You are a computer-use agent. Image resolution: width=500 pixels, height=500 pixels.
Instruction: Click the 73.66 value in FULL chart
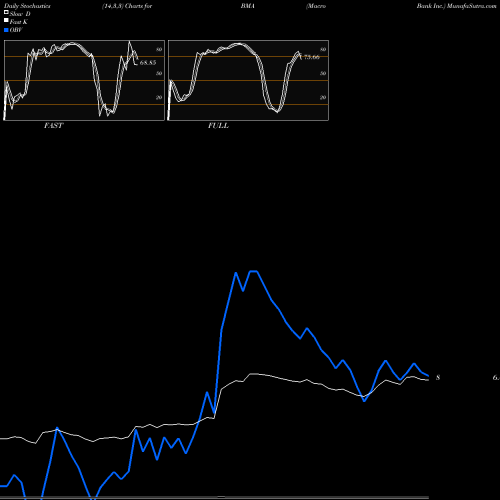(312, 57)
